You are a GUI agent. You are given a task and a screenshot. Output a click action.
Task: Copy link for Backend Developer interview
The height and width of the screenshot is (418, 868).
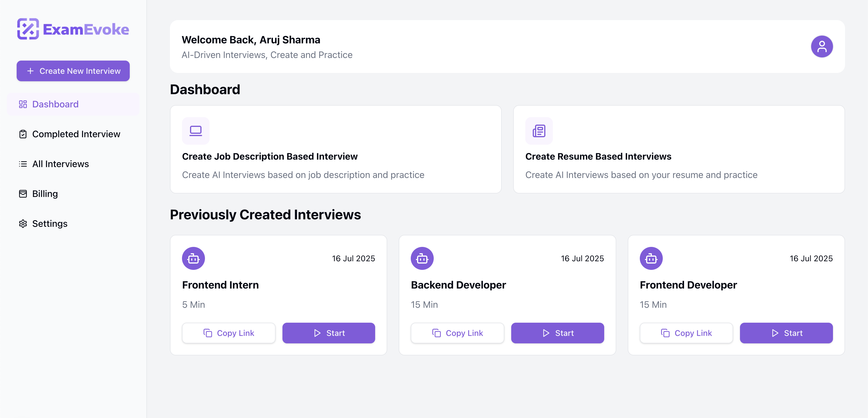click(x=457, y=333)
